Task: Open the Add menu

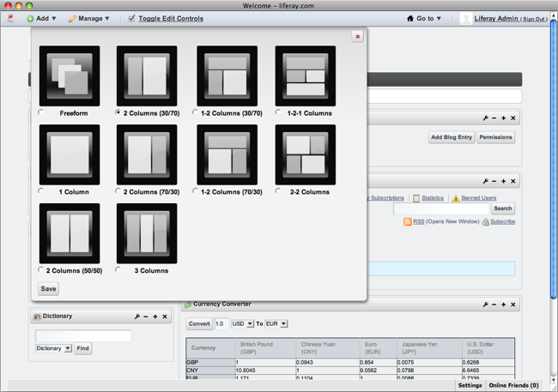Action: point(41,19)
